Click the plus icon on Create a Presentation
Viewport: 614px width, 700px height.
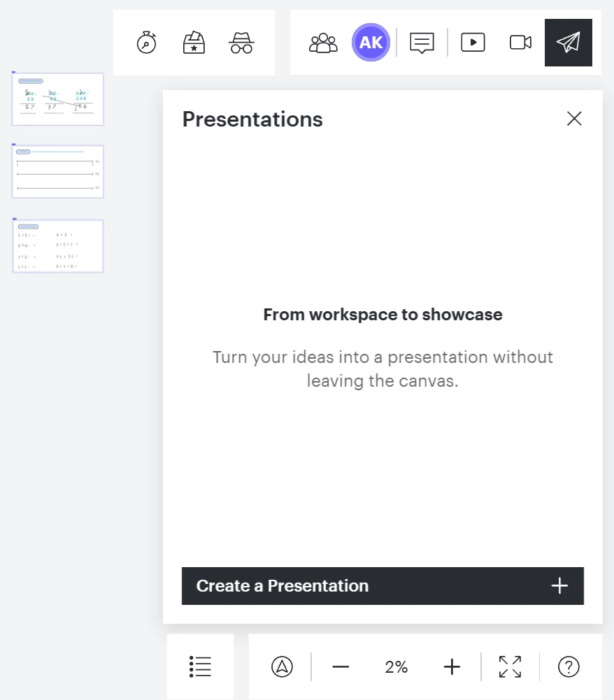(559, 586)
